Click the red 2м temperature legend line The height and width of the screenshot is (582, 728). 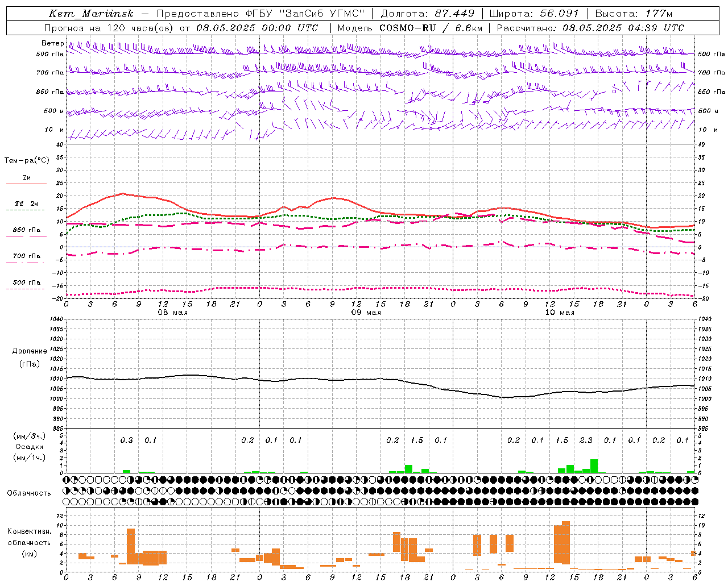pyautogui.click(x=26, y=184)
